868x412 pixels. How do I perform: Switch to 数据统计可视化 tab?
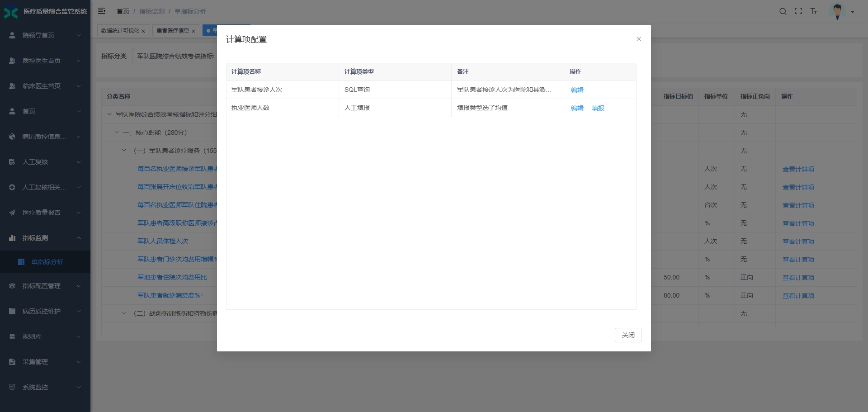coord(120,31)
